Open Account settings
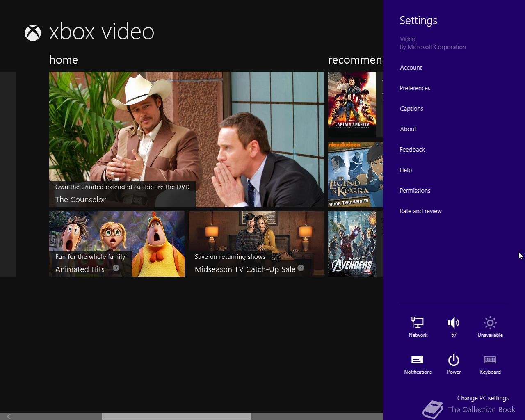525x420 pixels. (411, 68)
